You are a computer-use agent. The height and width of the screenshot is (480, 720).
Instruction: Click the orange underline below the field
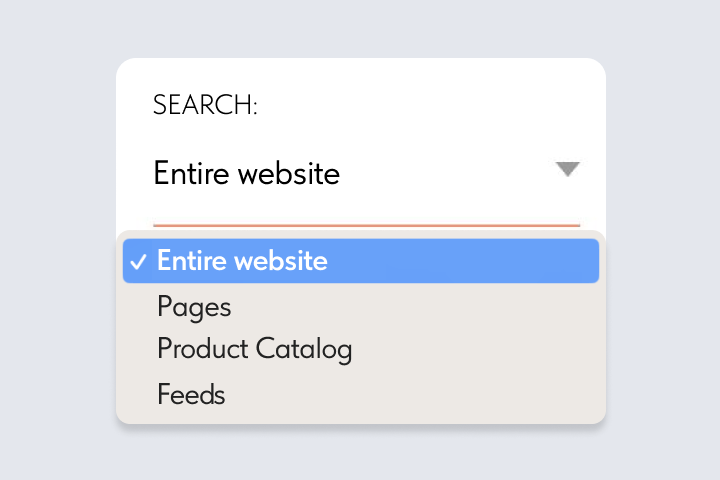(x=366, y=225)
